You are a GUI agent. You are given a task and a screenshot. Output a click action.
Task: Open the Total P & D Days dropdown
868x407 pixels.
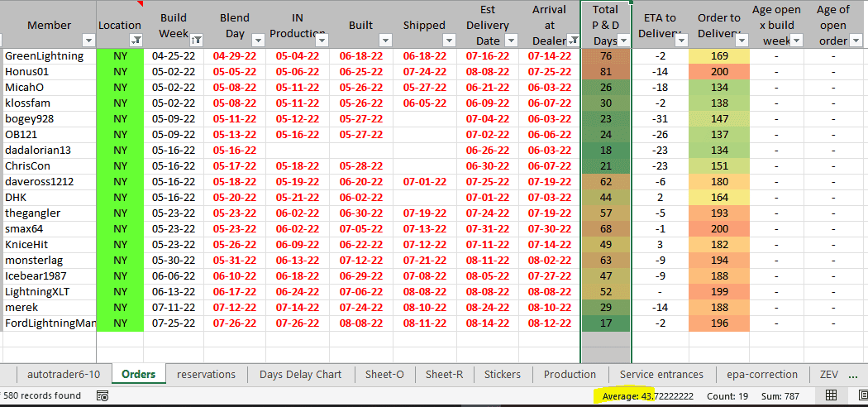point(624,40)
